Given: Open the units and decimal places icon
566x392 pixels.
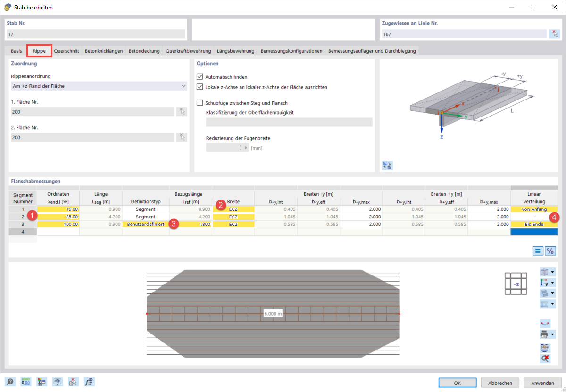Looking at the screenshot, I should click(26, 382).
